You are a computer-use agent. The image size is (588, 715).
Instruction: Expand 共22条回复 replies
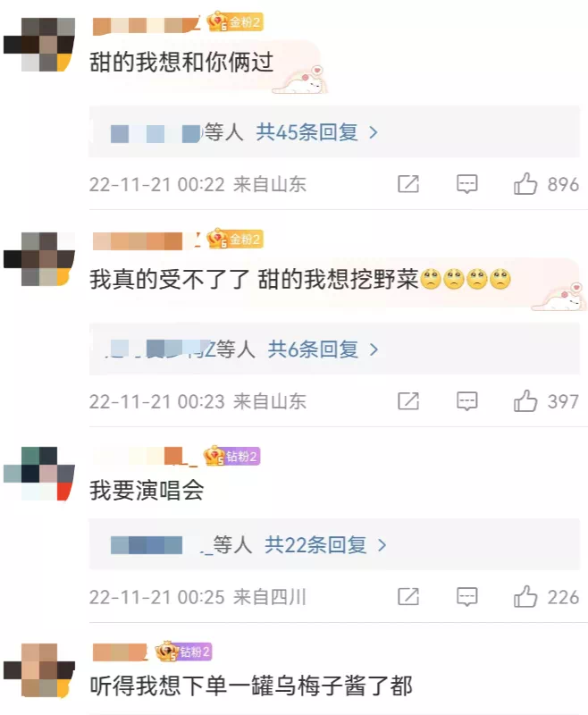(325, 545)
